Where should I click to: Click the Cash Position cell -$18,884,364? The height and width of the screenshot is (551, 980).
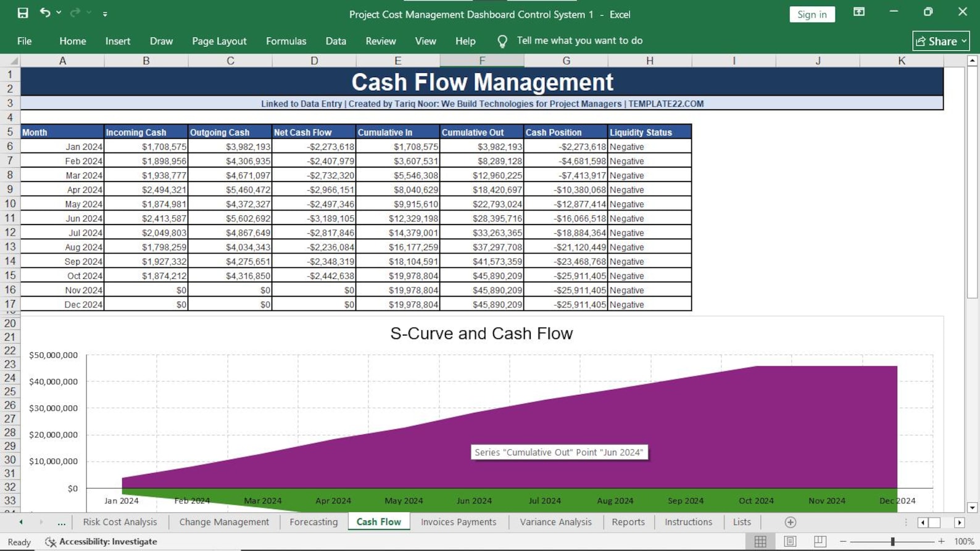(566, 233)
